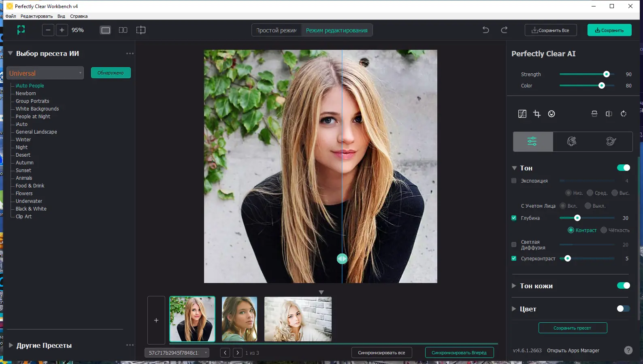Open the middle retouching tools tab
The image size is (643, 364).
click(572, 141)
